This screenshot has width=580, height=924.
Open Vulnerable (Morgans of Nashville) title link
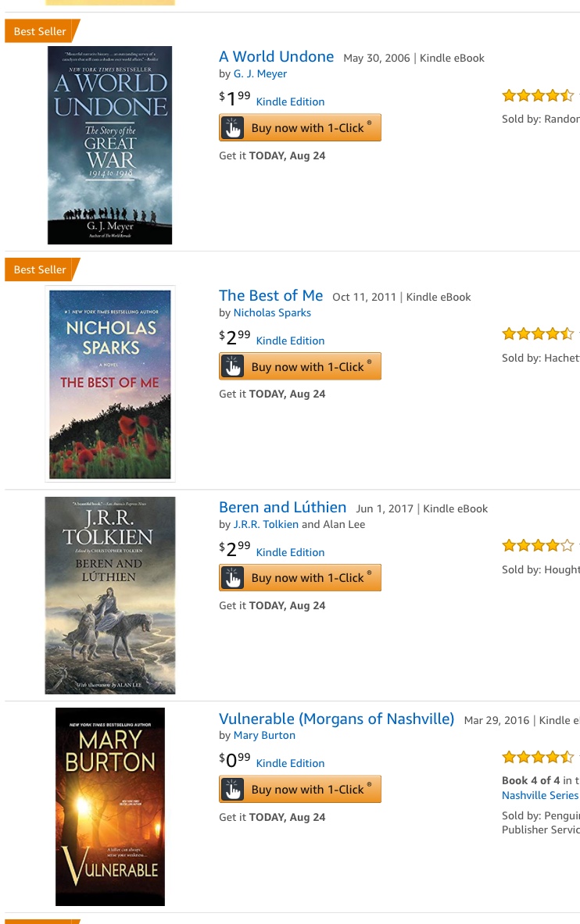[336, 719]
